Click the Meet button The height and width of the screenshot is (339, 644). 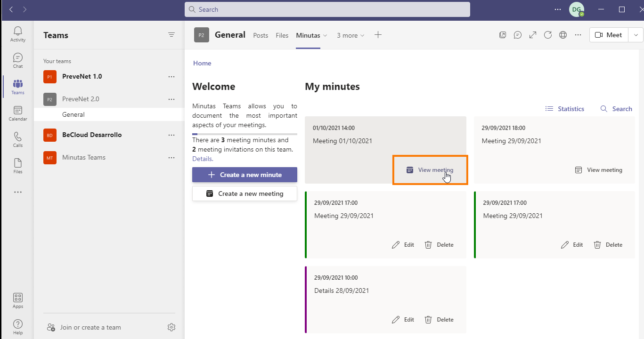609,35
